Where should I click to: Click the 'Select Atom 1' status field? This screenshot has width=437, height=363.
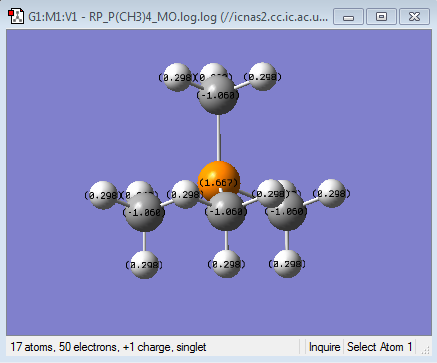pyautogui.click(x=380, y=347)
